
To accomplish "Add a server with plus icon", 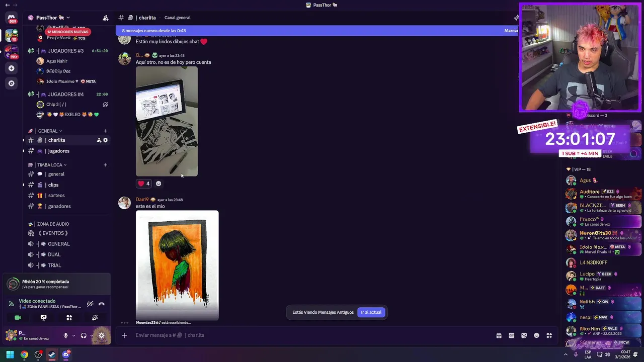I will pos(11,68).
